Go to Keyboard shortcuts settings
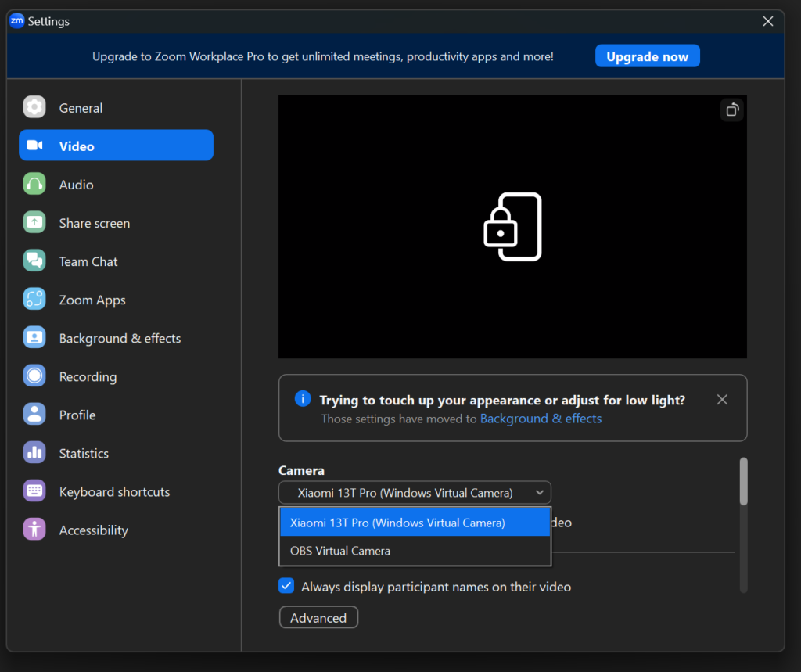 click(114, 491)
